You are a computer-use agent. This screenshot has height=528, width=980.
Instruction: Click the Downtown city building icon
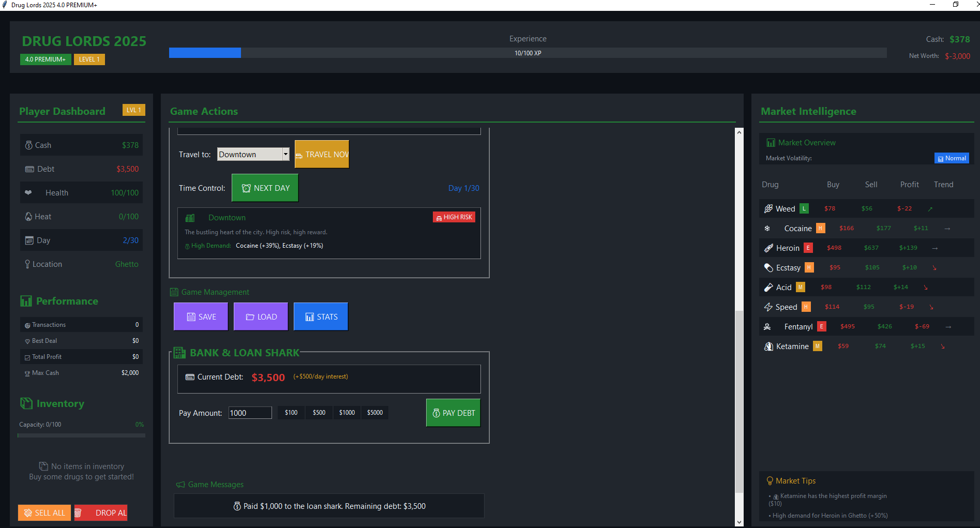[190, 218]
